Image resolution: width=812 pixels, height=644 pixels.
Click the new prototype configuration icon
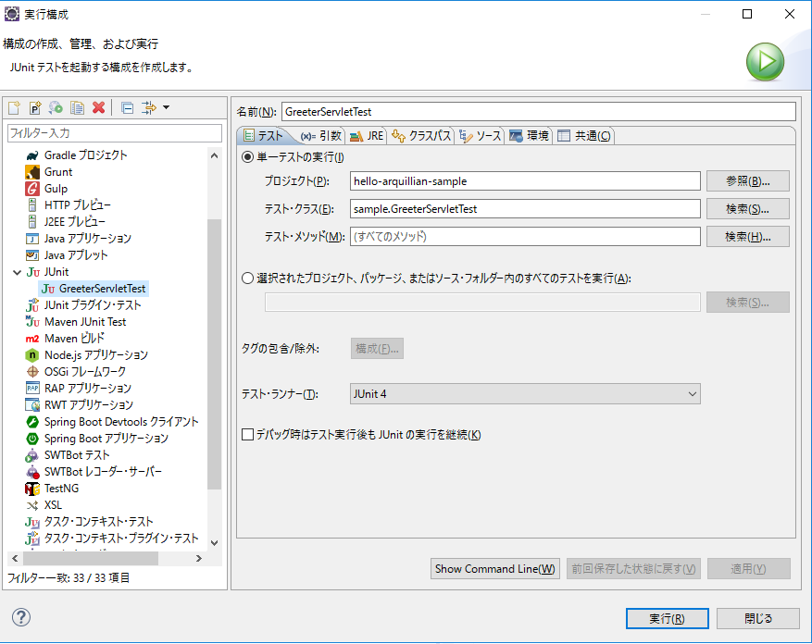[x=35, y=108]
